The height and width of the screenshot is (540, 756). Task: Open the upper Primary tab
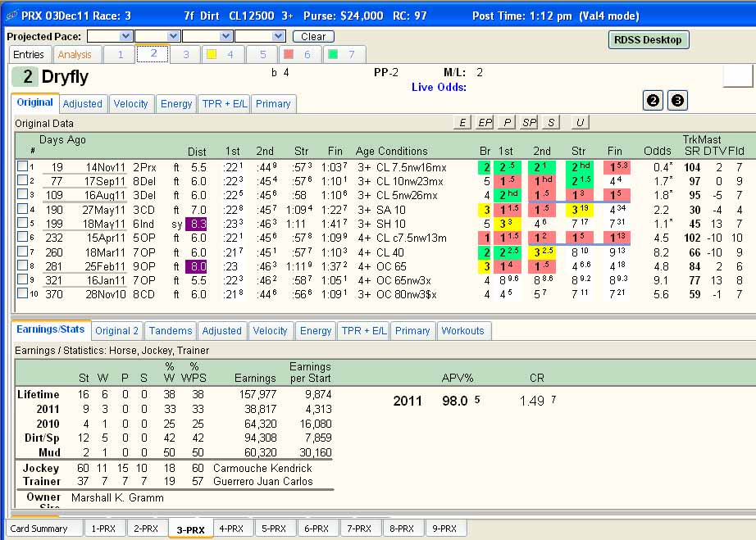tap(273, 103)
